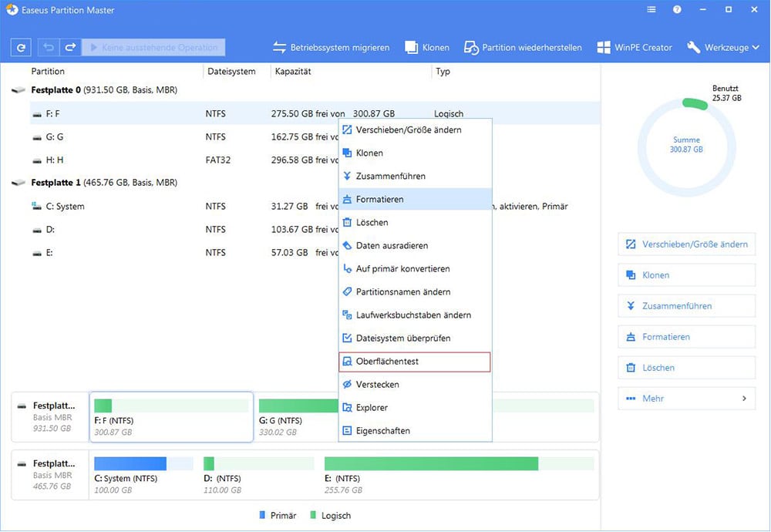Click the Zusammenführen label in right panel

coord(677,306)
